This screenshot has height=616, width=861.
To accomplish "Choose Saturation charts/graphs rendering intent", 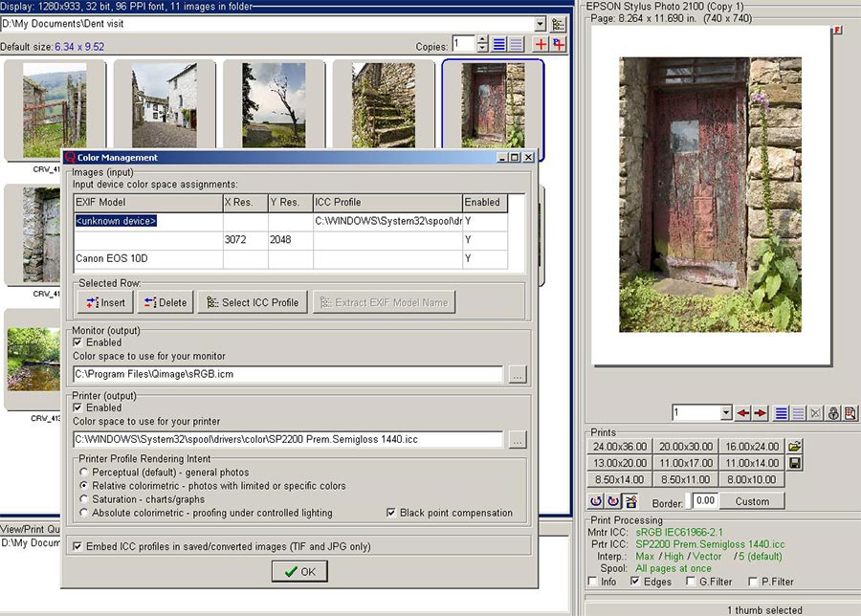I will click(85, 499).
